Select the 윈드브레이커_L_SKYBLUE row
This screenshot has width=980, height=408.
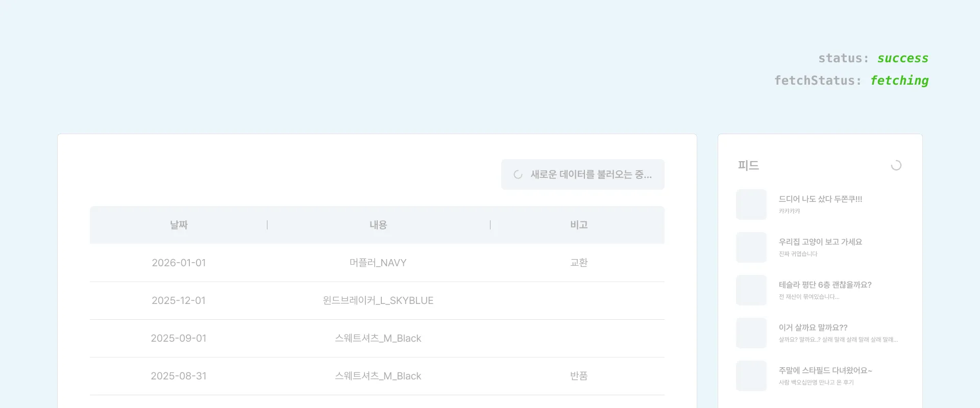[x=378, y=300]
